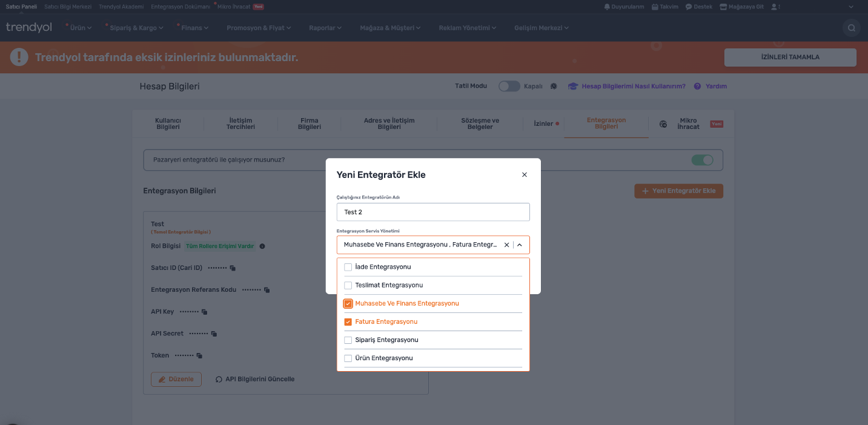This screenshot has height=425, width=868.
Task: Click the headset icon next to Kapalı
Action: [x=554, y=86]
